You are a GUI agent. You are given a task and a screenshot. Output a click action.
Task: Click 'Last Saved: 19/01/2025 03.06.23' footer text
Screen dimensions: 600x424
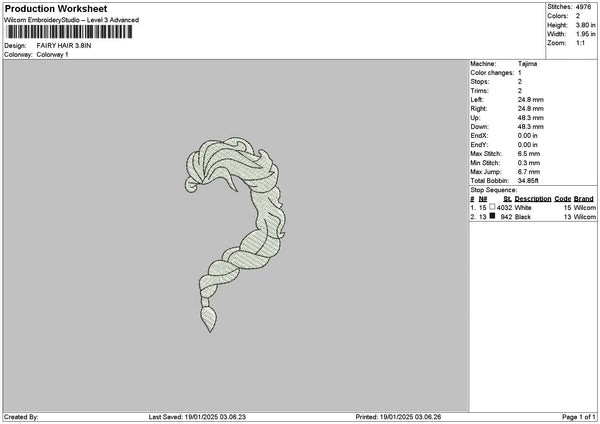197,417
